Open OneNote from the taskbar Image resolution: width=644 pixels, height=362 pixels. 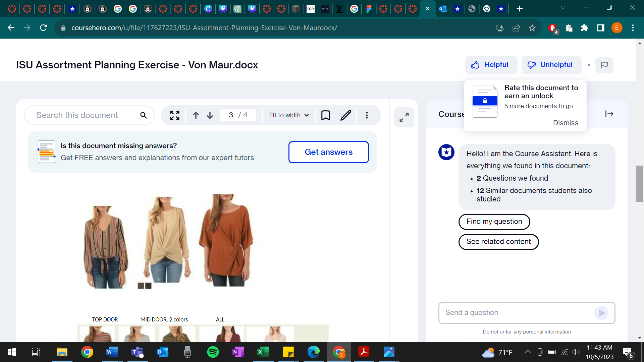click(238, 352)
